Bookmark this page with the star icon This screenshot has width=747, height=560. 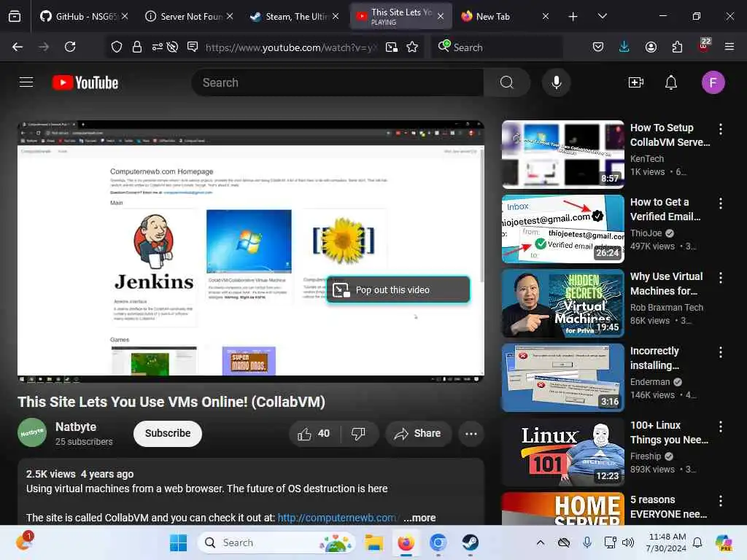(x=413, y=47)
